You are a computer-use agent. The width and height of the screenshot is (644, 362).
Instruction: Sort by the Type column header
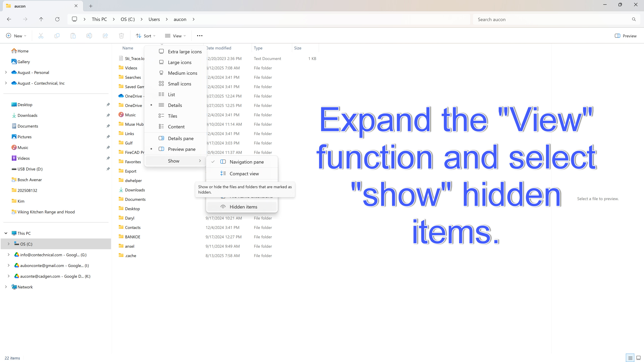point(272,48)
